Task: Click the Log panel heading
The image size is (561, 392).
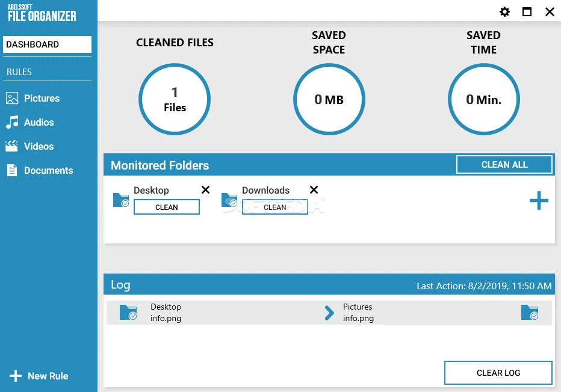Action: 120,285
